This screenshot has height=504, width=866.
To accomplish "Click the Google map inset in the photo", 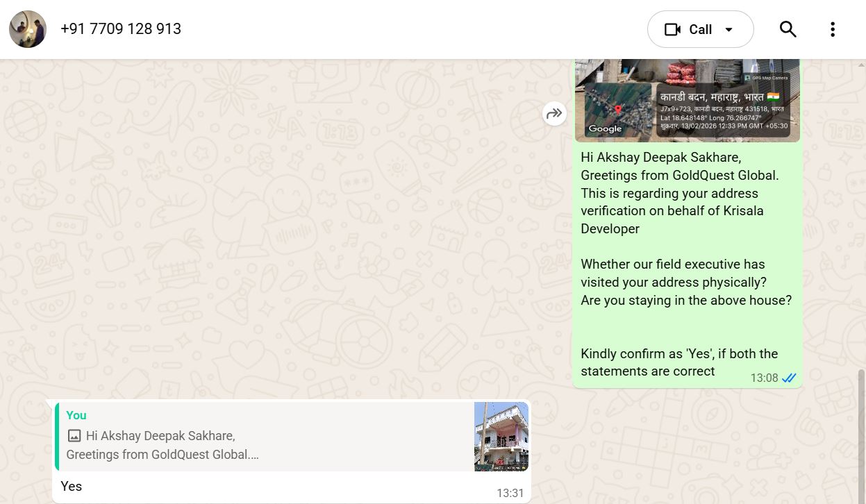I will click(x=617, y=111).
